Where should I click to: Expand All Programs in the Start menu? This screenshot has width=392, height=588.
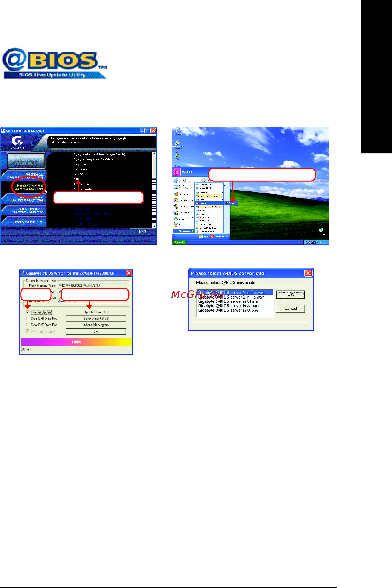pos(184,231)
